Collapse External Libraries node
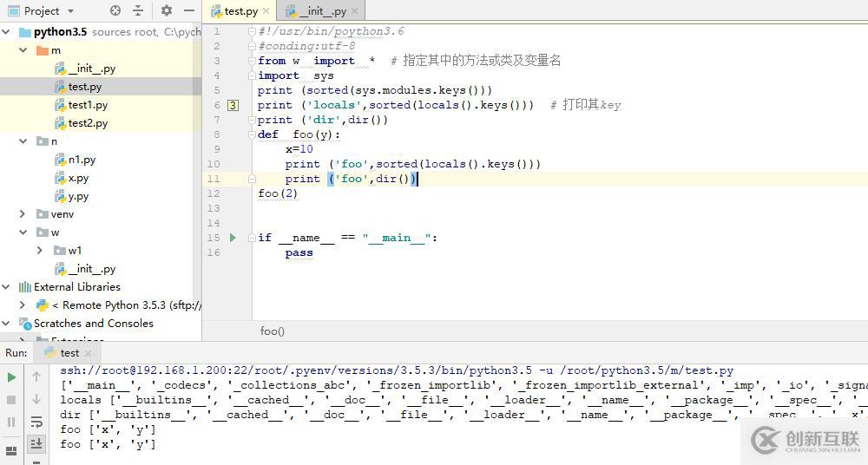 [x=6, y=287]
